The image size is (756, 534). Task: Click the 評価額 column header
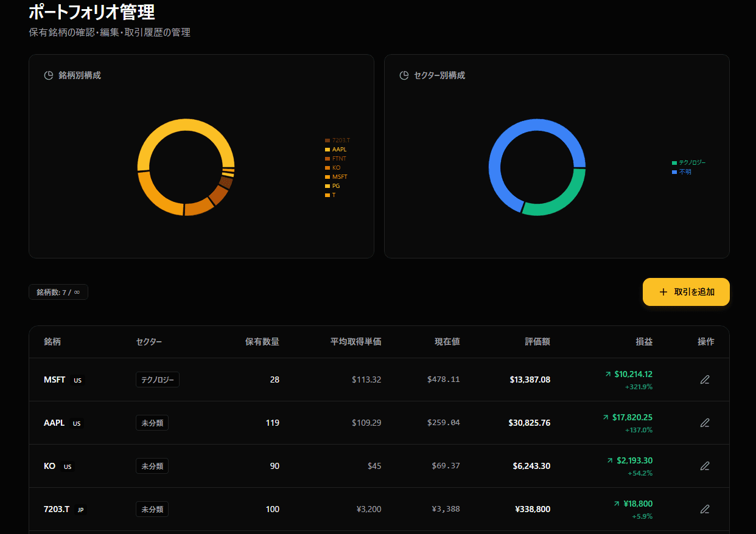(x=537, y=342)
